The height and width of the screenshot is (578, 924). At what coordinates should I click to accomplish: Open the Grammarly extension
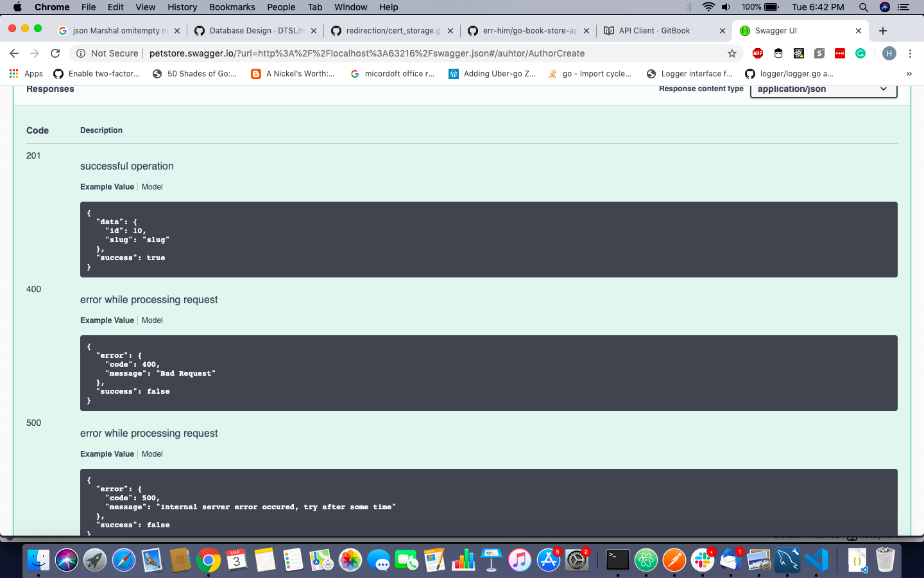click(860, 54)
